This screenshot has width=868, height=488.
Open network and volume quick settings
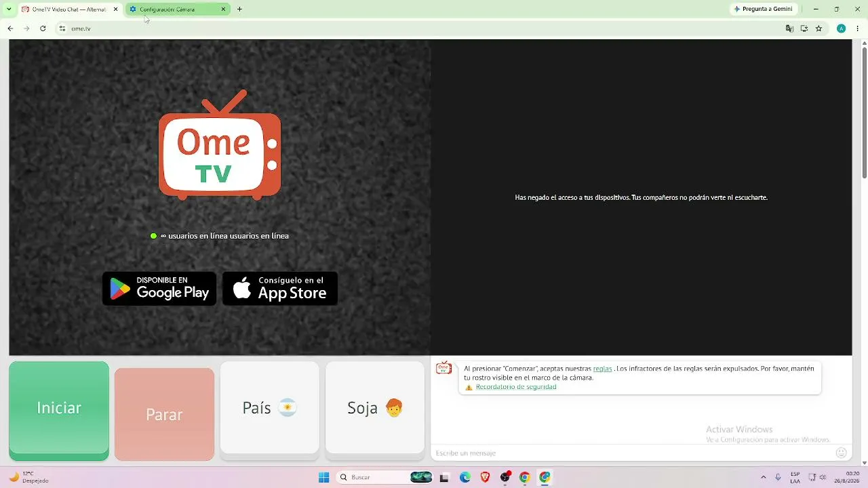[818, 477]
